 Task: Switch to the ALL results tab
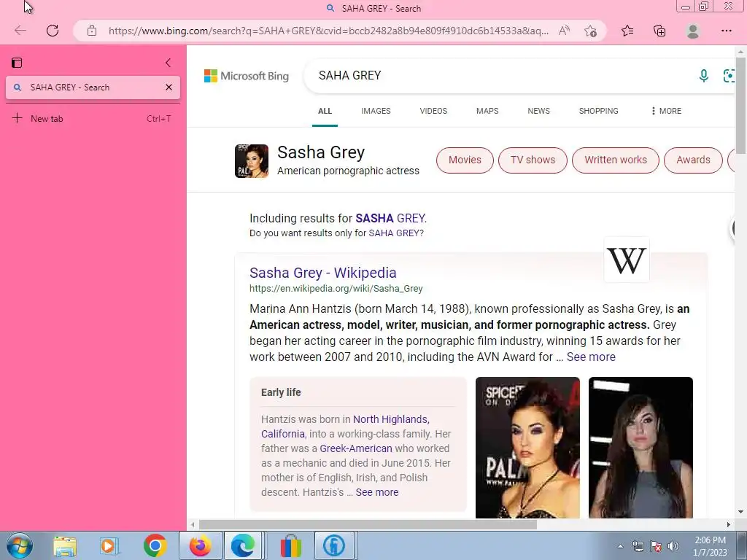(325, 111)
